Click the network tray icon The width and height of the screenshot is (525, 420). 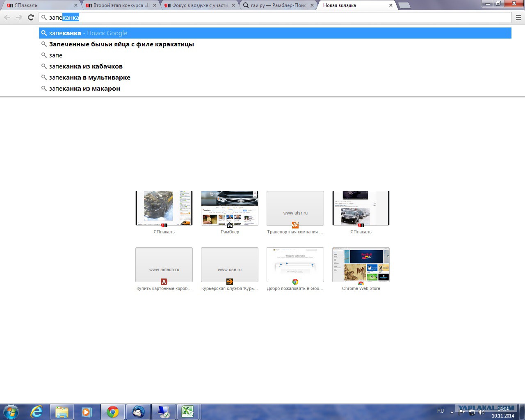pos(472,412)
